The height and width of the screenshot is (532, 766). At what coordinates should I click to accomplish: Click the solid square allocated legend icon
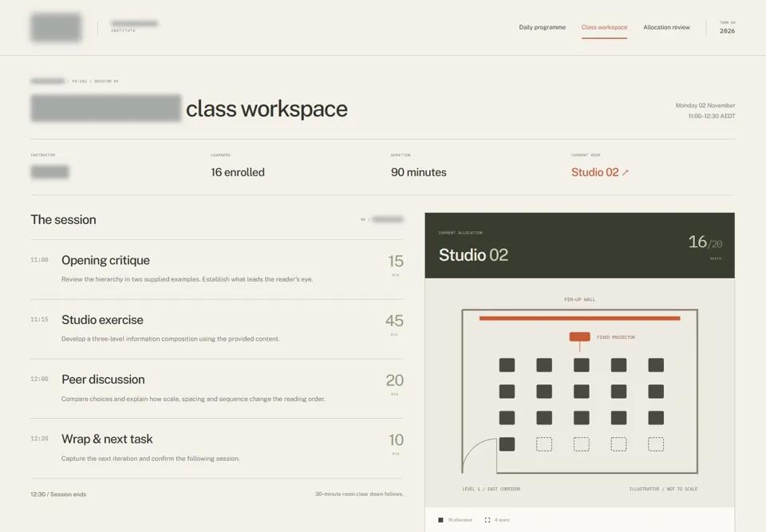pyautogui.click(x=440, y=520)
